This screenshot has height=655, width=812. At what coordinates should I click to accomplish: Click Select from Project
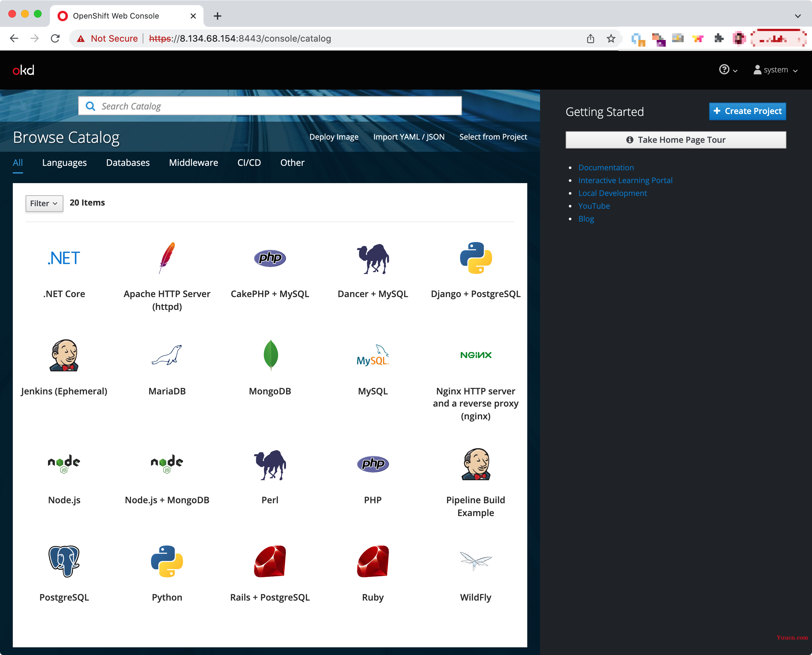[x=493, y=137]
